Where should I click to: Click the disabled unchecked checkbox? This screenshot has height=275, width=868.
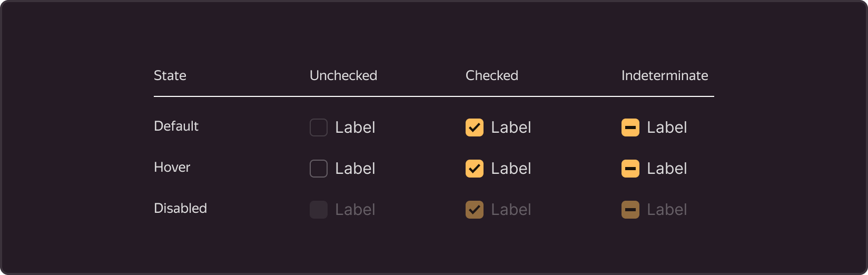pyautogui.click(x=319, y=210)
